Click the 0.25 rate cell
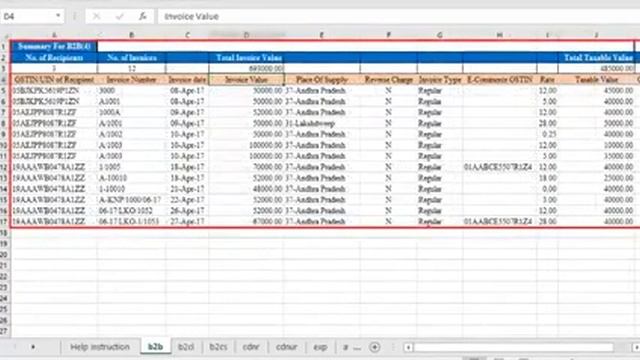The height and width of the screenshot is (360, 640). pyautogui.click(x=547, y=134)
